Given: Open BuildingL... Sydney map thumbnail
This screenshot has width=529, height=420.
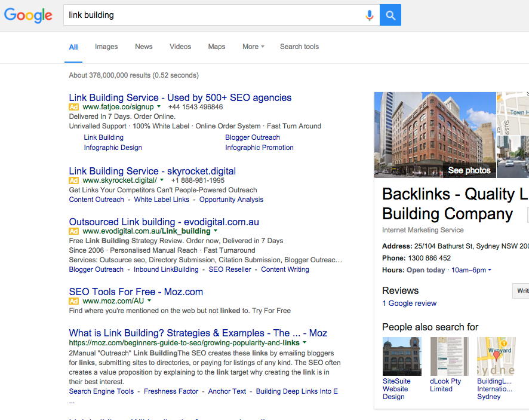Looking at the screenshot, I should coord(496,356).
